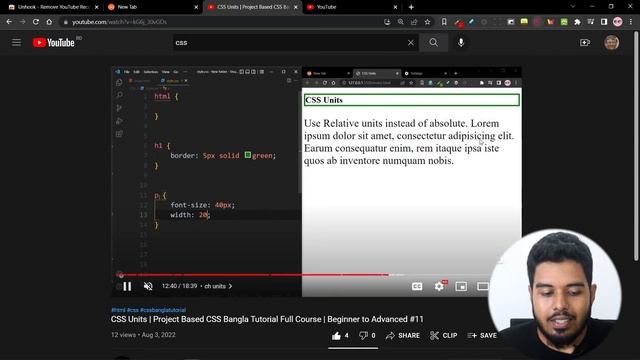Click the CLIP button
The image size is (640, 360).
443,336
